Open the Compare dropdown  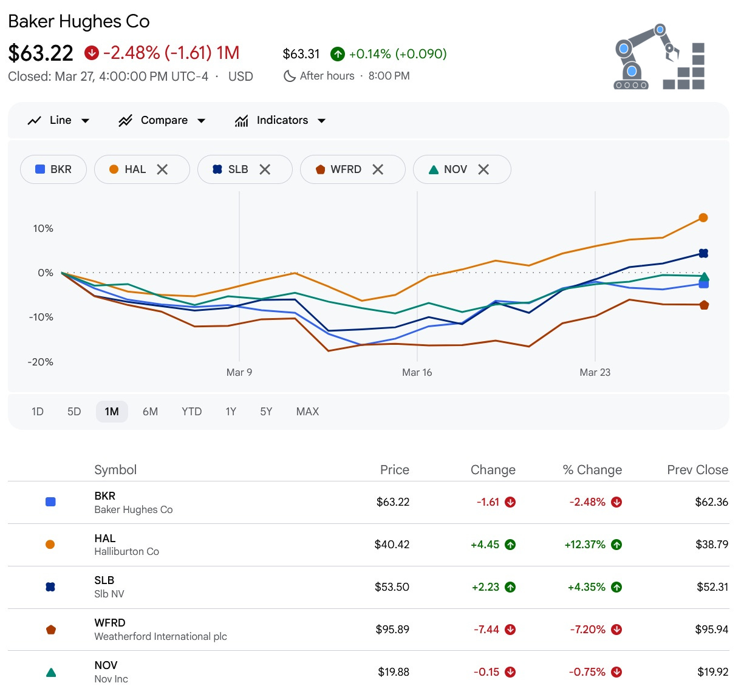click(x=162, y=120)
